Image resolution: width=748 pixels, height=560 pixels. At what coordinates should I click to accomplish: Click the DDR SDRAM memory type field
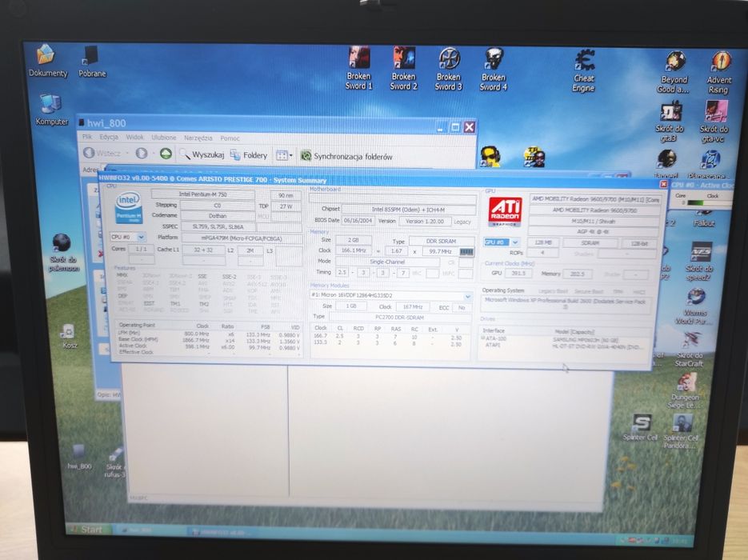coord(442,242)
